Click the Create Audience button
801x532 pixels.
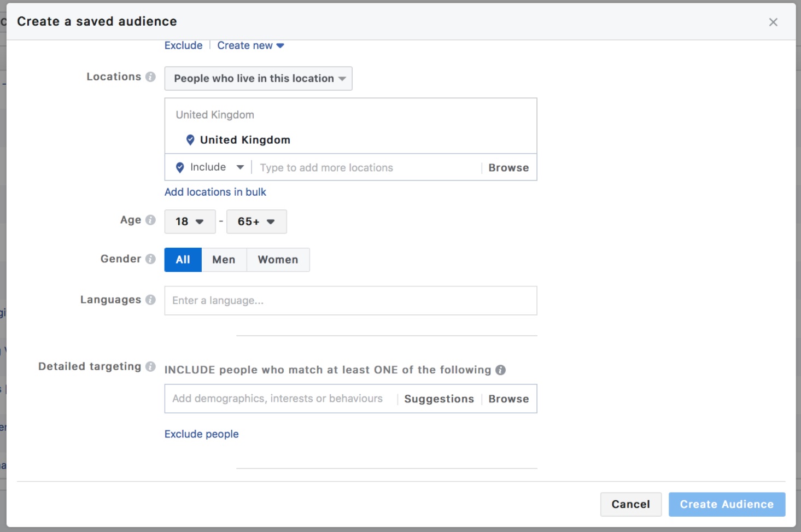pyautogui.click(x=726, y=504)
